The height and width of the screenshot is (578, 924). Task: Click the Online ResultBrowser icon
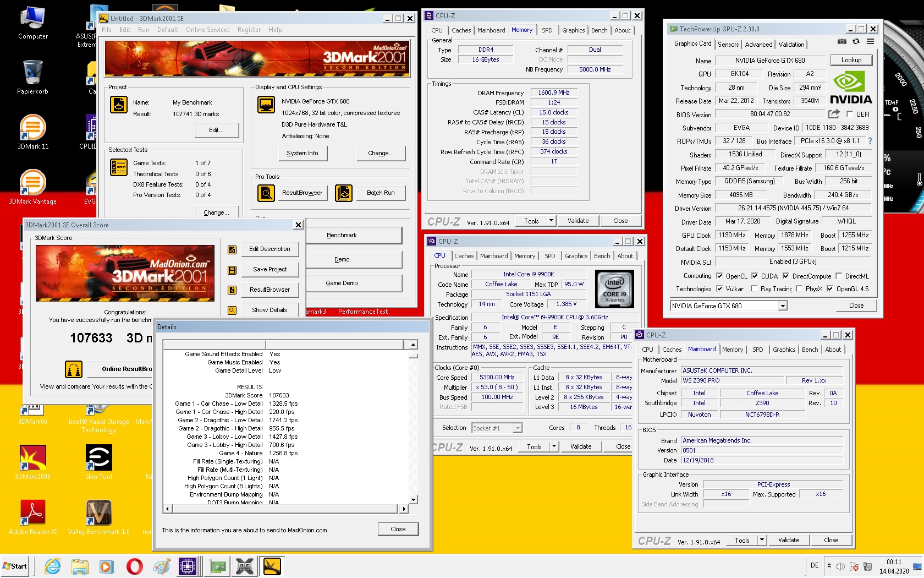(x=74, y=369)
